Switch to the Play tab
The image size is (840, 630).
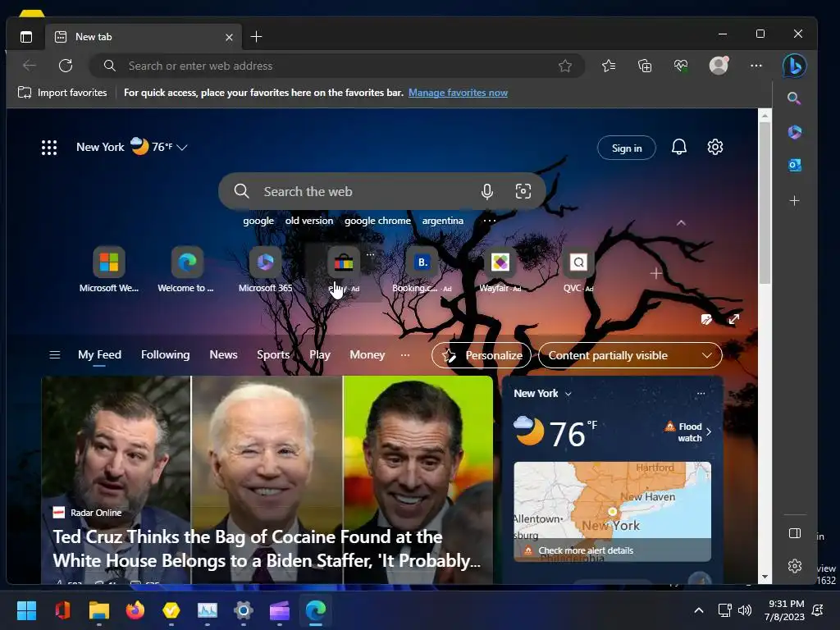click(x=320, y=354)
